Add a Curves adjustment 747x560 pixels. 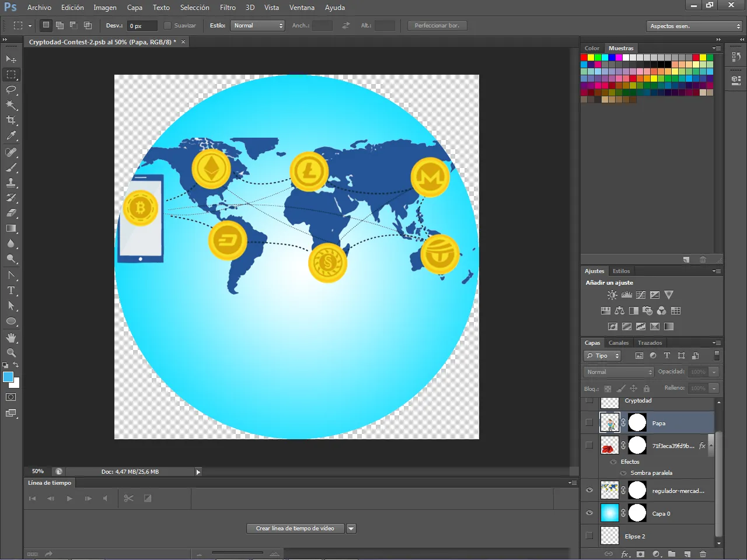pos(641,295)
